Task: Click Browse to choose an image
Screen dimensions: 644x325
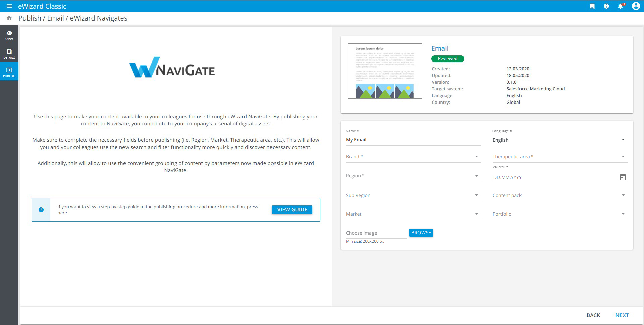Action: 421,233
